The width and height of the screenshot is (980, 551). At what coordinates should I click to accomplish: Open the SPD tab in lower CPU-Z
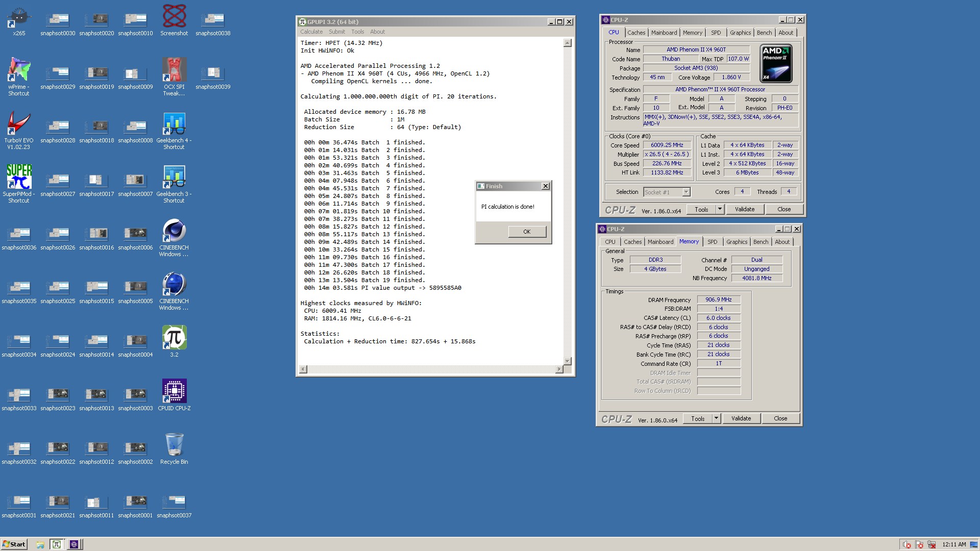(713, 242)
